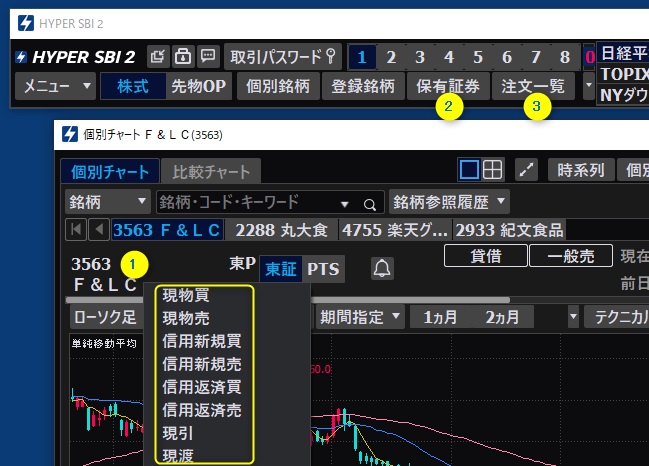Click 一般売 button
The width and height of the screenshot is (649, 466).
571,256
